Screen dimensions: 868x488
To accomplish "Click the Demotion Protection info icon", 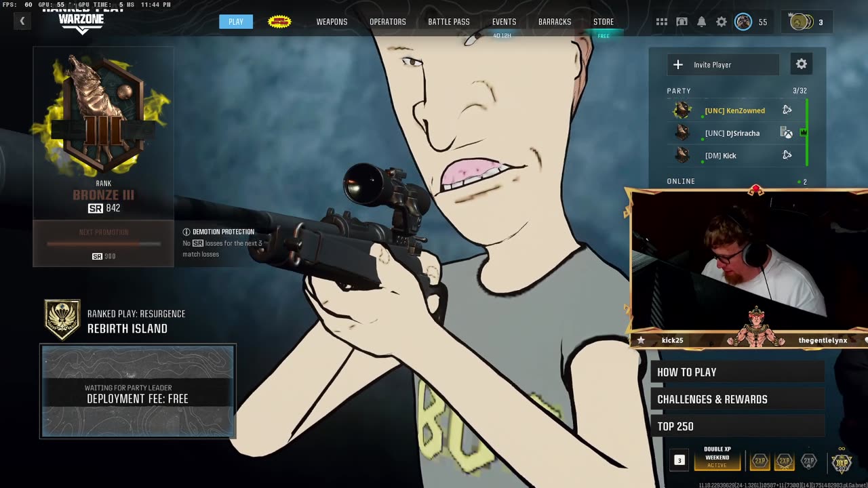I will (x=186, y=232).
